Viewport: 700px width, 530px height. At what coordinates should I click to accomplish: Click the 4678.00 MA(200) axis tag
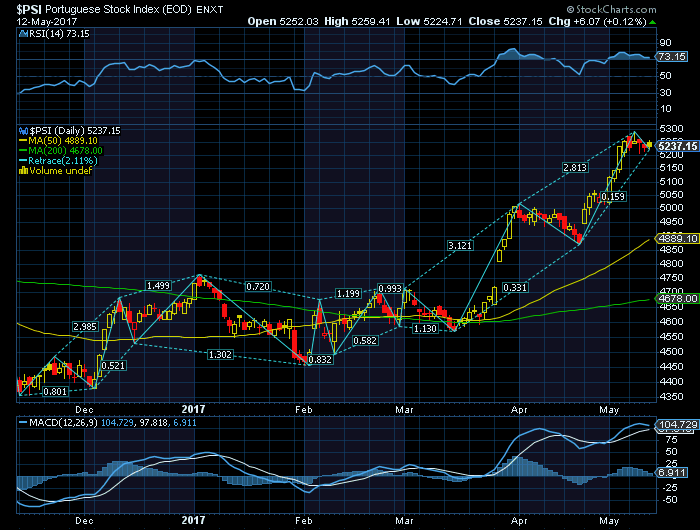(677, 298)
